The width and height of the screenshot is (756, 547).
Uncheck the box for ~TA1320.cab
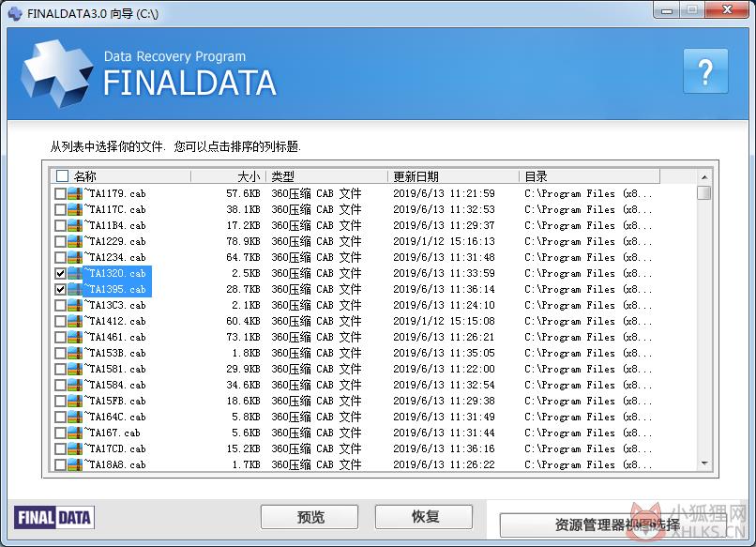60,273
